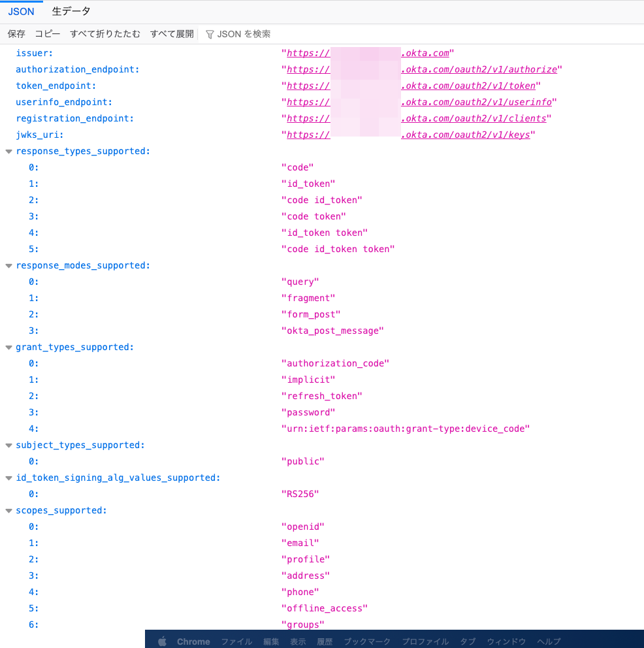Select the "refresh_token" value
The image size is (644, 648).
click(x=322, y=396)
